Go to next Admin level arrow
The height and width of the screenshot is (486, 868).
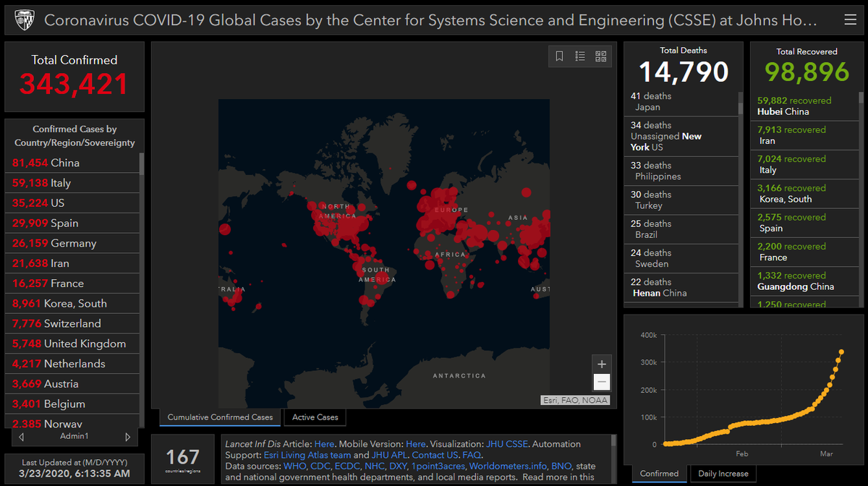(127, 437)
